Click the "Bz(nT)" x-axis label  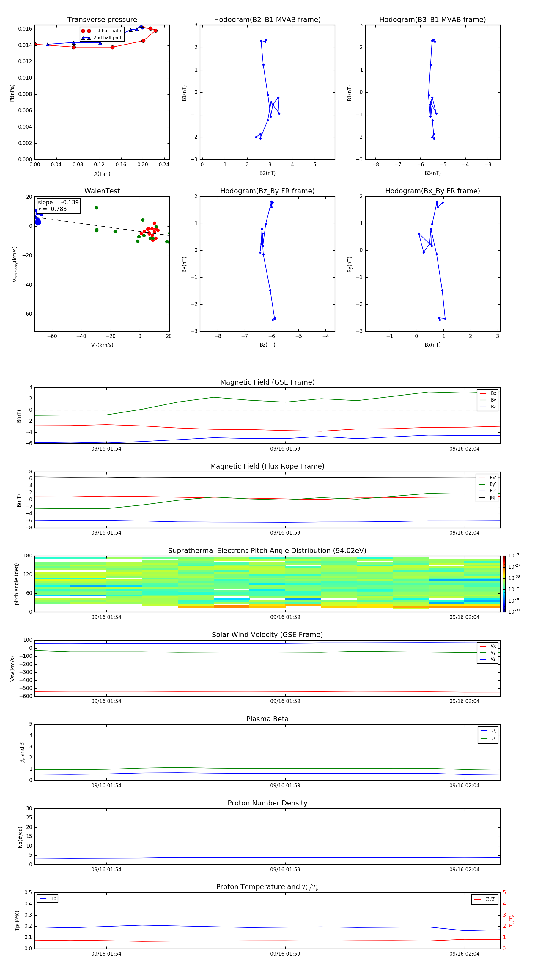coord(267,345)
